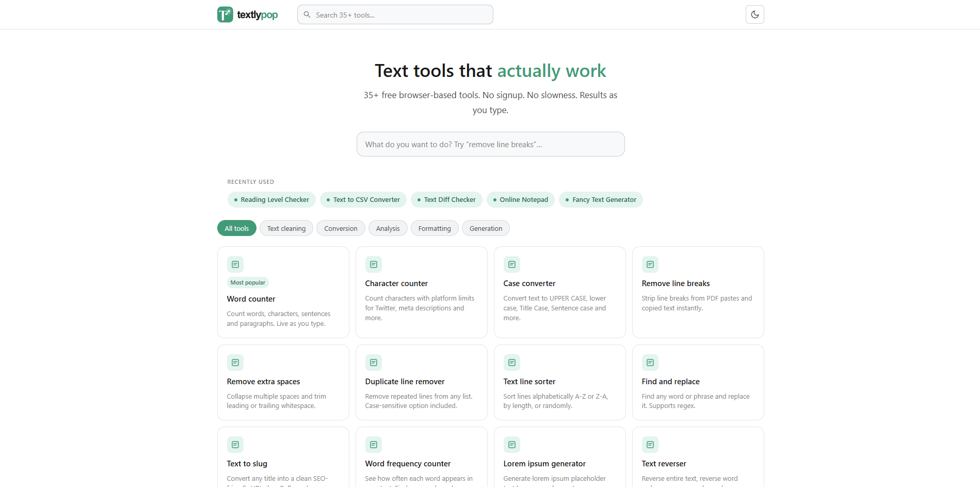Click the textlypop brand name
The width and height of the screenshot is (980, 487).
258,15
